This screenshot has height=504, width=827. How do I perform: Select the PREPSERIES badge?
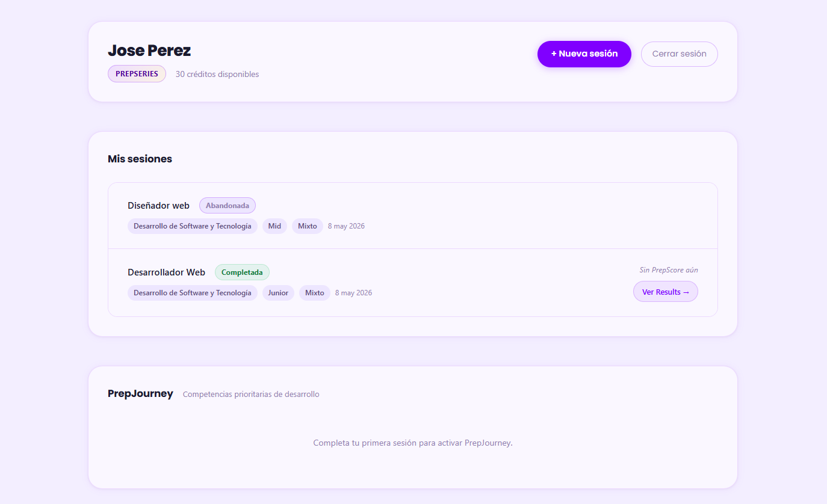137,74
